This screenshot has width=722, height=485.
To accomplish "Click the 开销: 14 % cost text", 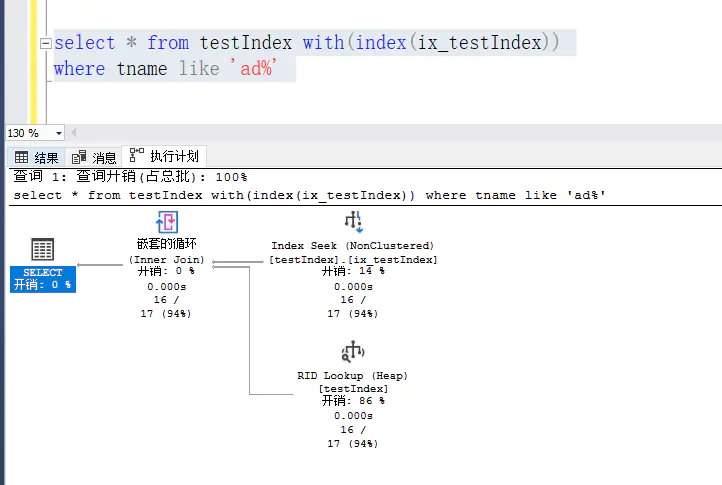I will pyautogui.click(x=353, y=271).
